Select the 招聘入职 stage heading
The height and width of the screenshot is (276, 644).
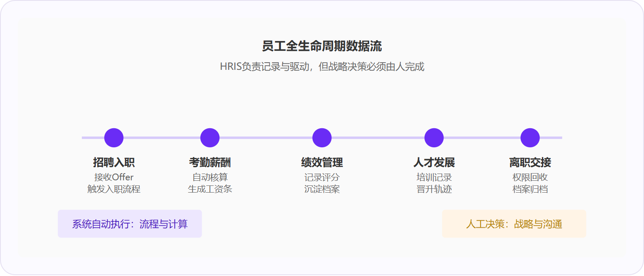114,162
